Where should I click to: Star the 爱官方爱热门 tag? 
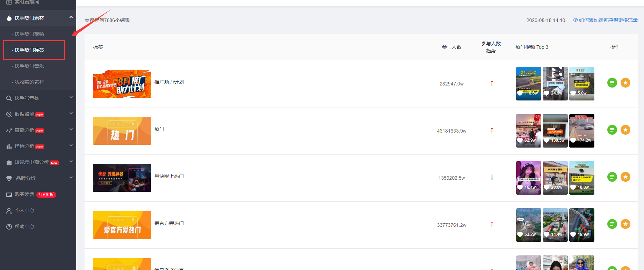(625, 224)
